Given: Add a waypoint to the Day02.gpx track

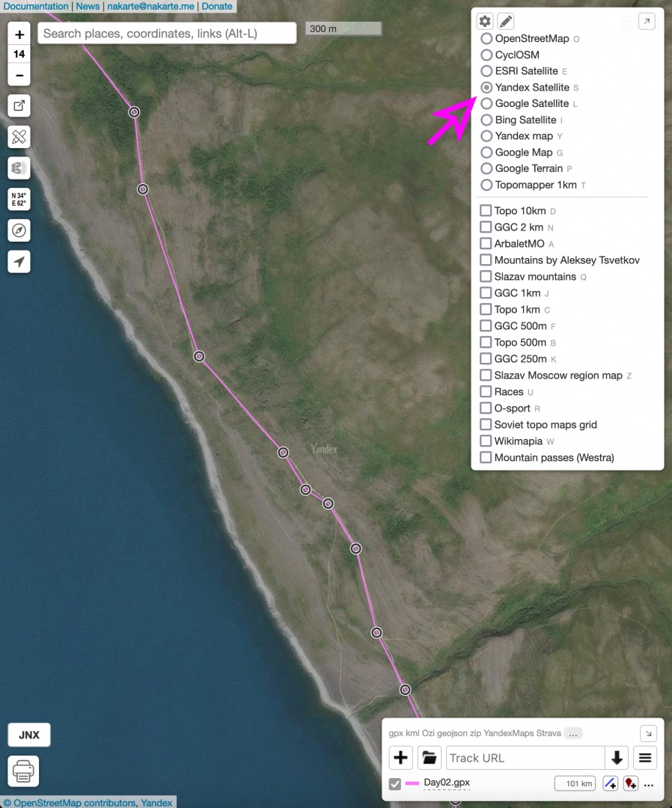Looking at the screenshot, I should pos(630,783).
